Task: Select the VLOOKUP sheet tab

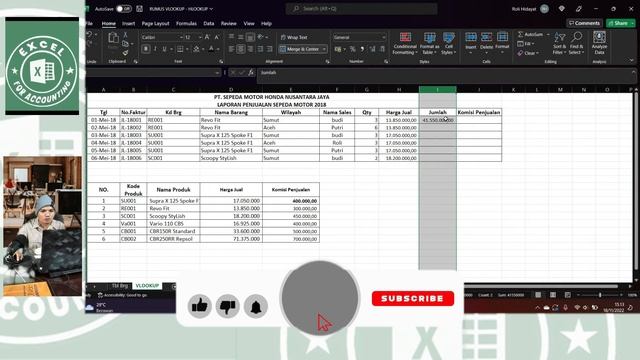Action: 147,285
